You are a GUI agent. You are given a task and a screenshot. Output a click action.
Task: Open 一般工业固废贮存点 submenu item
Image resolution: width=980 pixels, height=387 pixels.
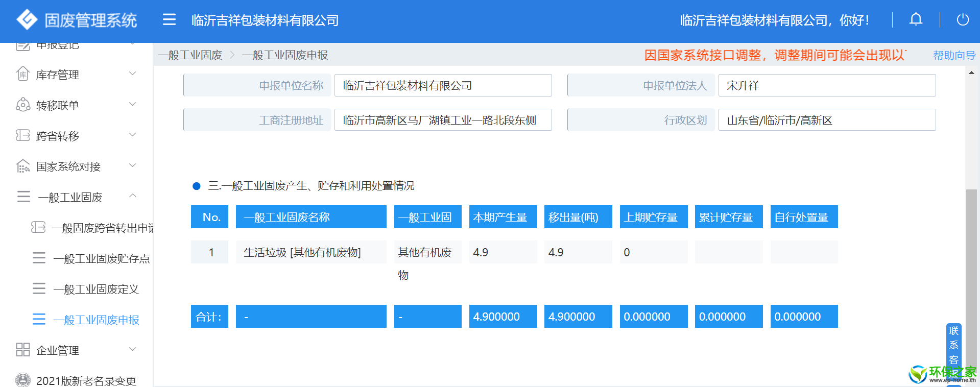coord(101,259)
